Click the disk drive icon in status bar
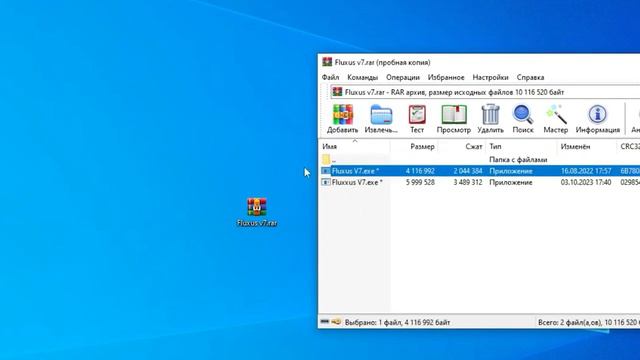640x360 pixels. coord(324,322)
